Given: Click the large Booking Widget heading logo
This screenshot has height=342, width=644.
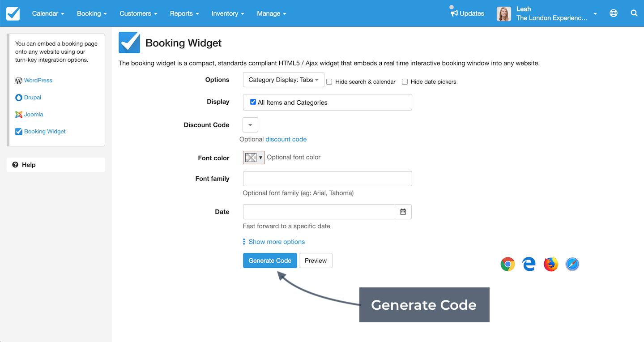Looking at the screenshot, I should (x=129, y=43).
